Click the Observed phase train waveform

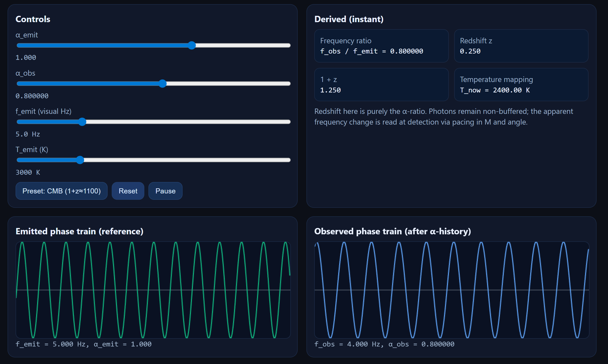point(451,290)
